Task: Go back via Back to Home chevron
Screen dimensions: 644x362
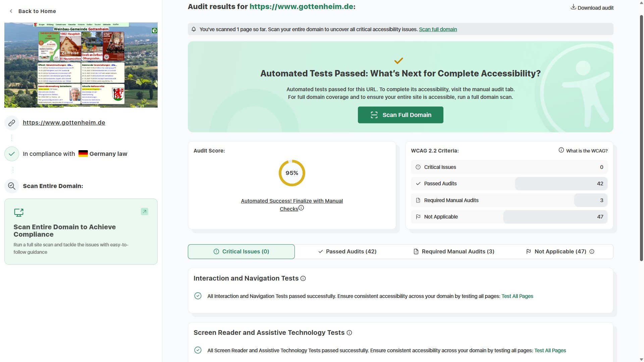Action: coord(11,11)
